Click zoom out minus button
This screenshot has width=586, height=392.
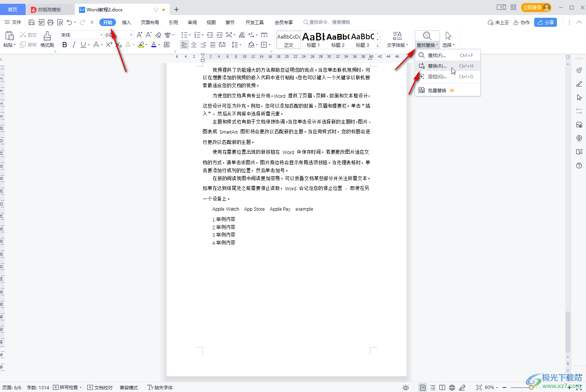[x=505, y=387]
